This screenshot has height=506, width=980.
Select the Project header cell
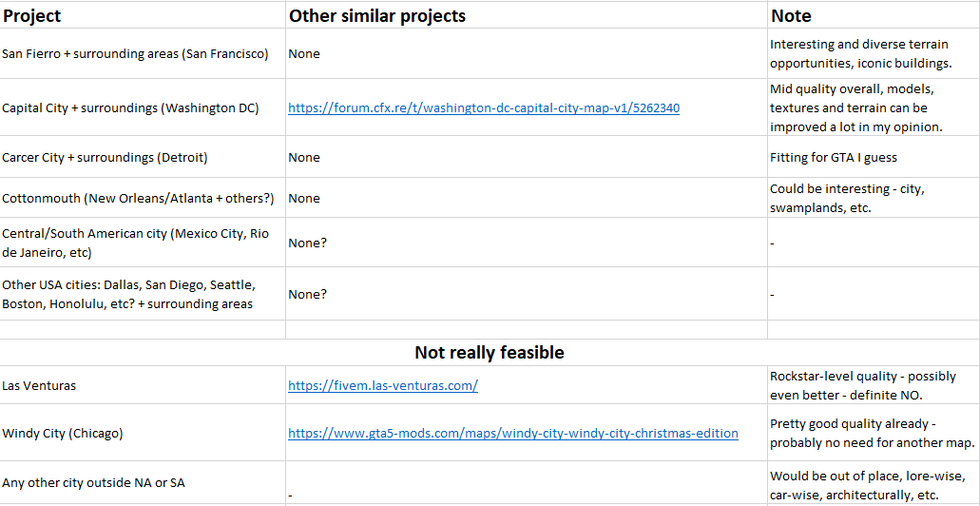(x=143, y=15)
